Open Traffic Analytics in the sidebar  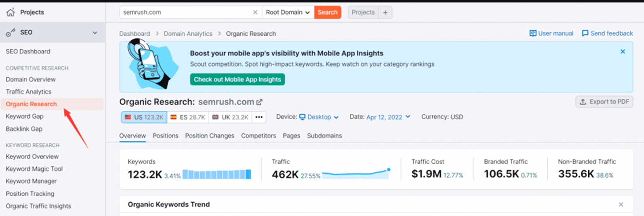(x=28, y=92)
